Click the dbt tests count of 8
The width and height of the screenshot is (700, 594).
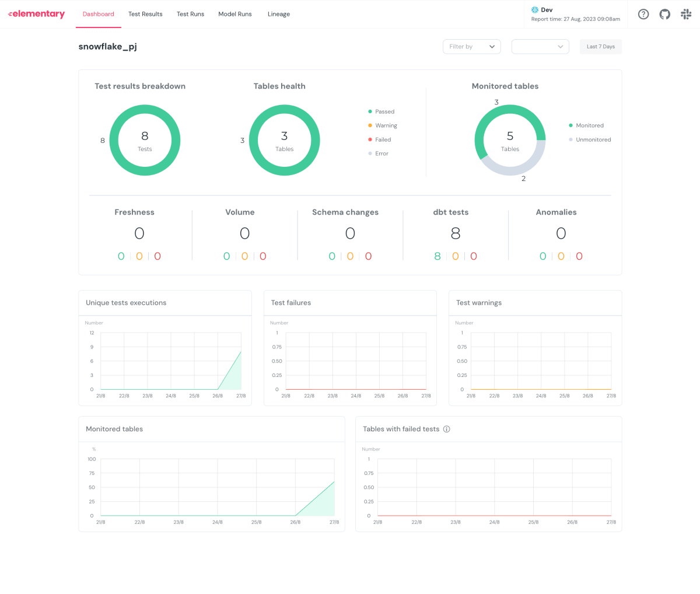456,233
